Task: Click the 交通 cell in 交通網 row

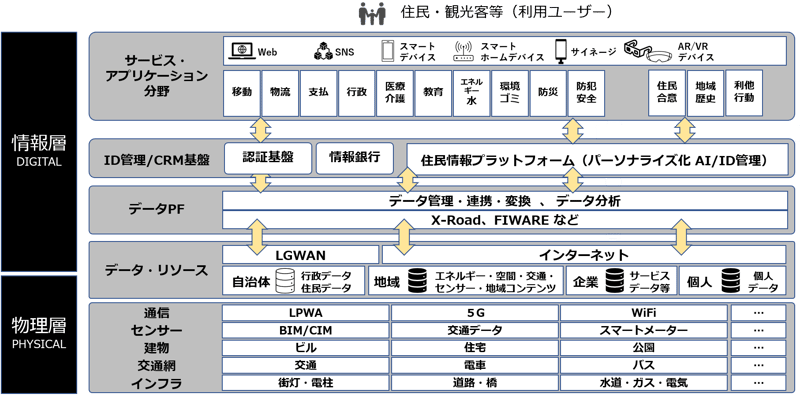Action: (306, 365)
